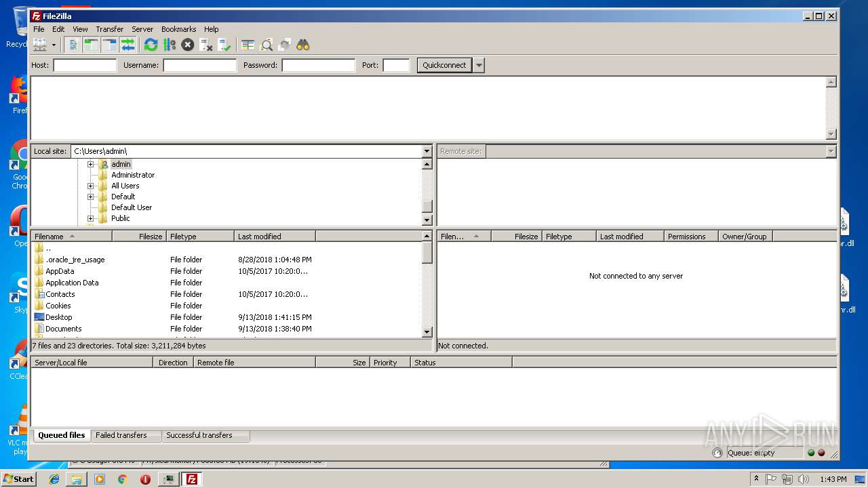Click remote Owner/Group column header

tap(745, 237)
